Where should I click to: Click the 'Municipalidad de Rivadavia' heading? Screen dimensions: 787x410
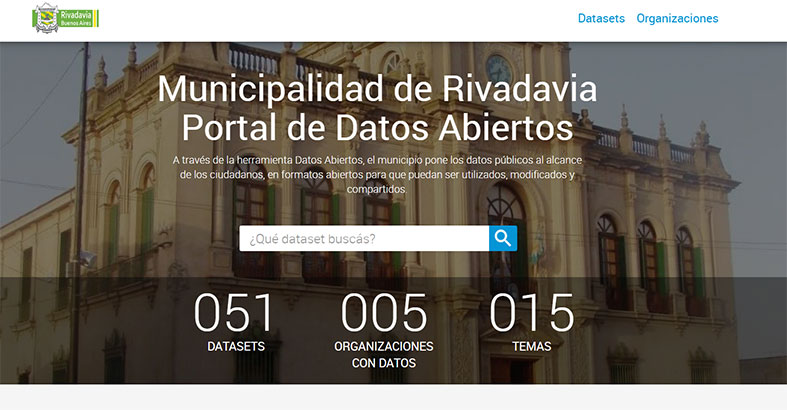coord(377,89)
